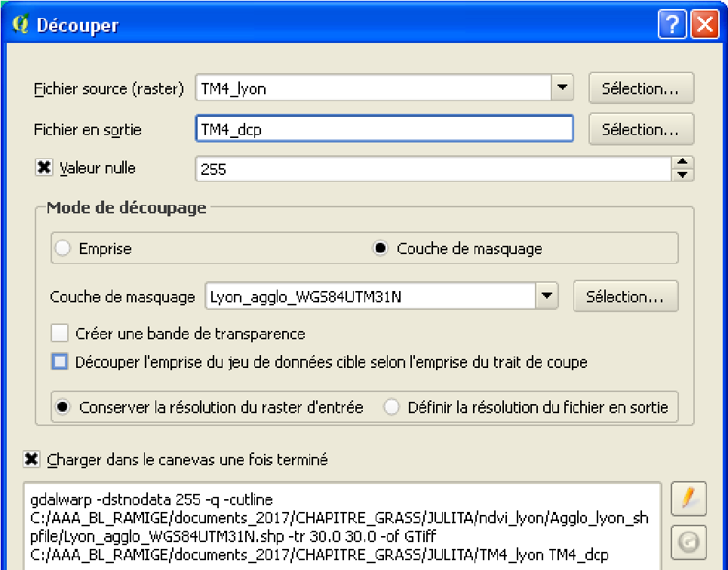Open the help question mark button
Image resolution: width=728 pixels, height=570 pixels.
pos(672,24)
